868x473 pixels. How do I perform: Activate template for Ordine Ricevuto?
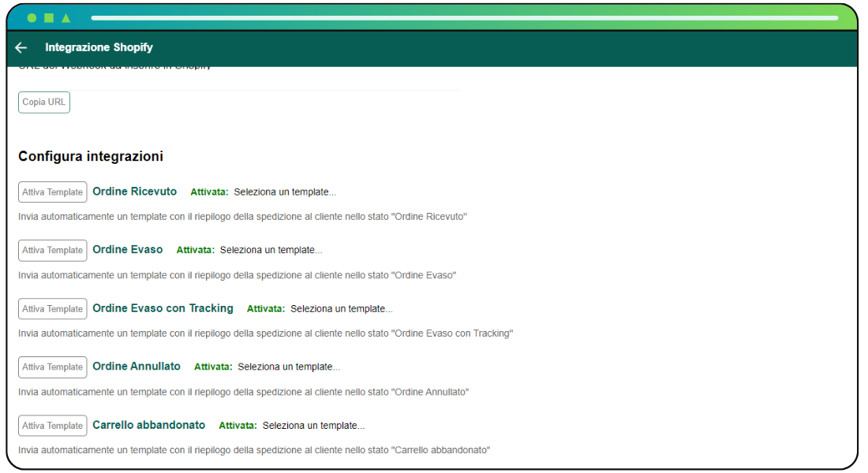point(53,192)
